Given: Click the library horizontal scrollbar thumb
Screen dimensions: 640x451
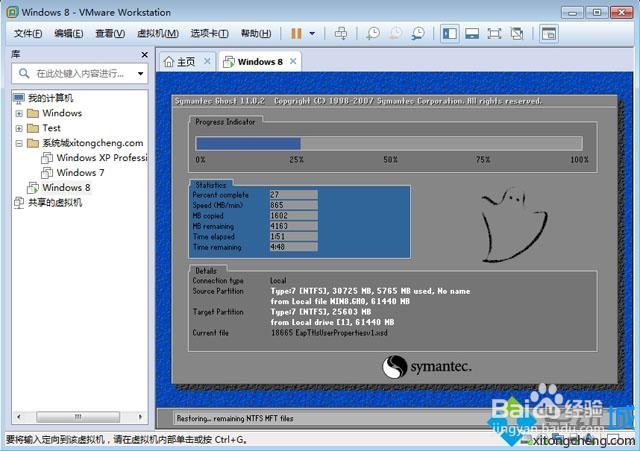Looking at the screenshot, I should point(78,417).
